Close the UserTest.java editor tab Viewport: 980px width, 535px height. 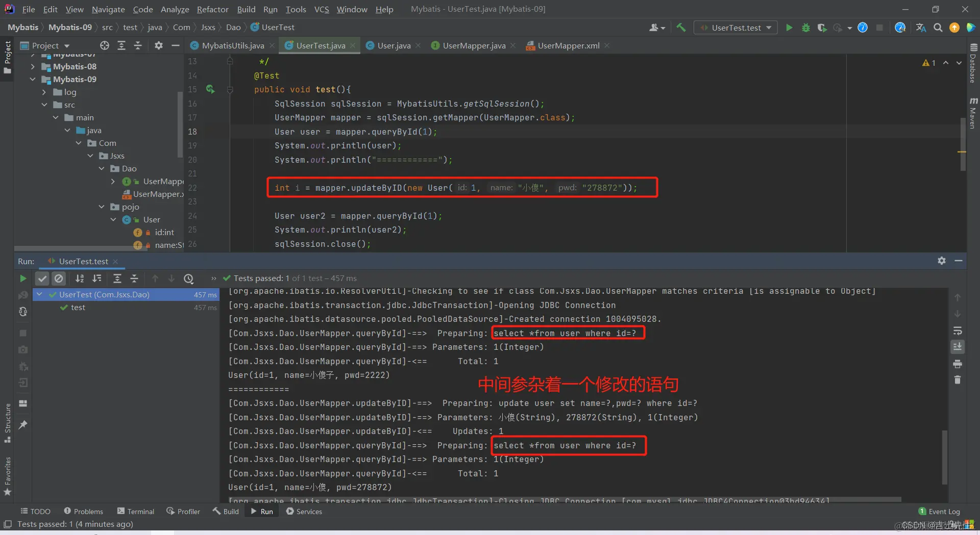pos(353,45)
